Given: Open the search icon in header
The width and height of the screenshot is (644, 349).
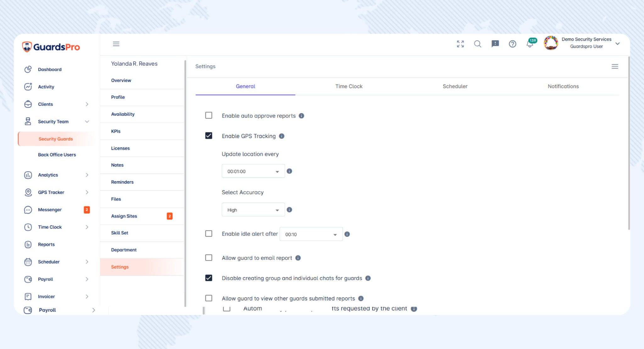Looking at the screenshot, I should click(478, 44).
